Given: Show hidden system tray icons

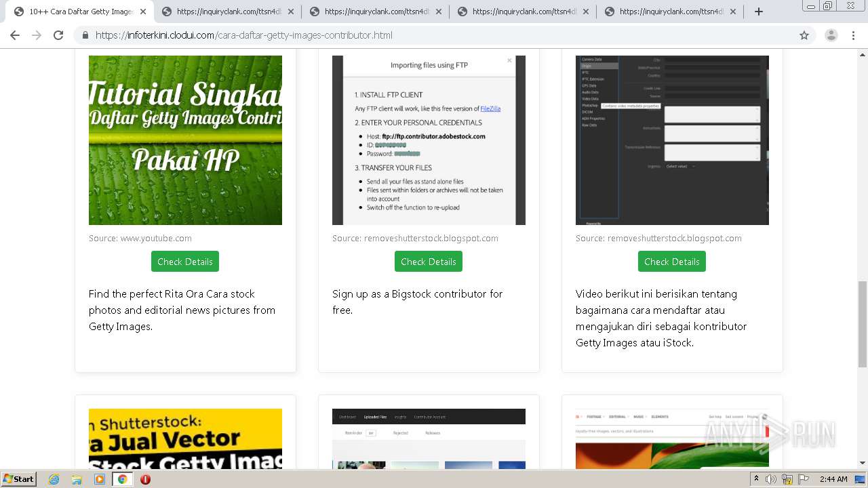Looking at the screenshot, I should [757, 479].
